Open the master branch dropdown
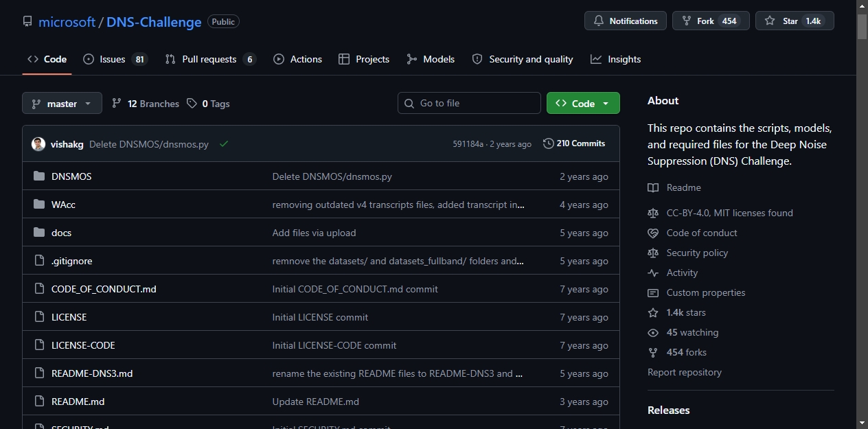868x429 pixels. click(x=62, y=103)
